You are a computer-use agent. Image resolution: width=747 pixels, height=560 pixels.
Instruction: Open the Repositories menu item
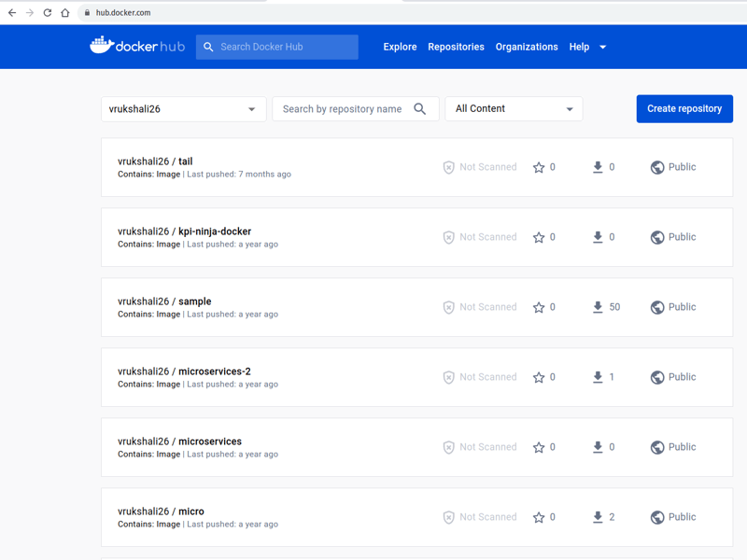pos(456,47)
